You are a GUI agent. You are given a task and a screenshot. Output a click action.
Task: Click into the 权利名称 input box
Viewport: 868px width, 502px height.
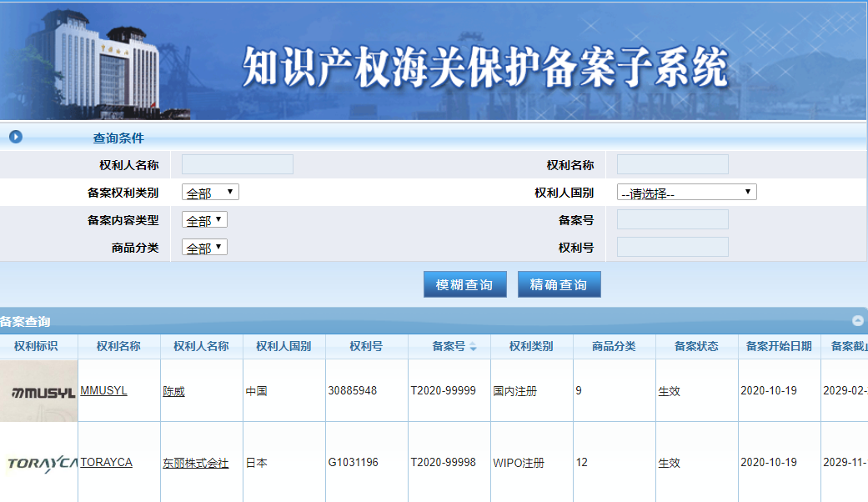click(x=672, y=164)
